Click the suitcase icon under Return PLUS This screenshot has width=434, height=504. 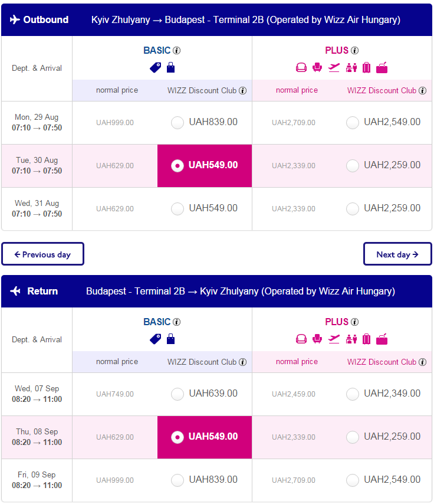[367, 339]
